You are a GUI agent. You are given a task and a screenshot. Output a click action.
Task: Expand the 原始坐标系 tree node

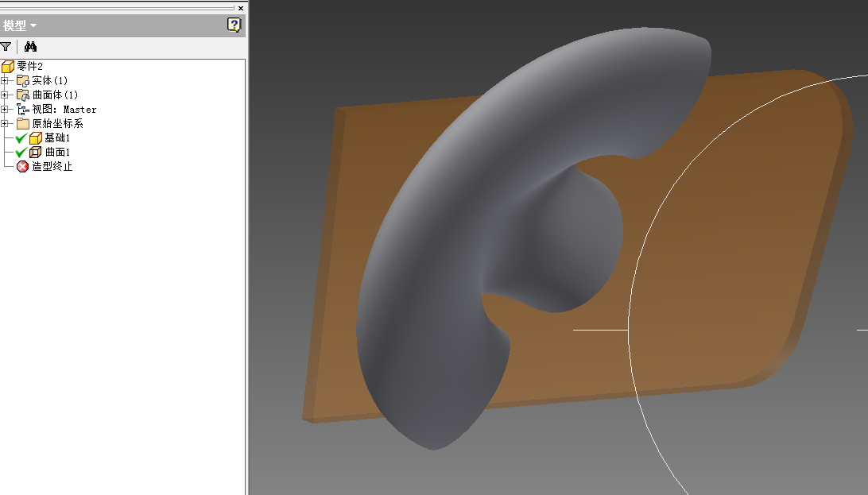tap(5, 123)
